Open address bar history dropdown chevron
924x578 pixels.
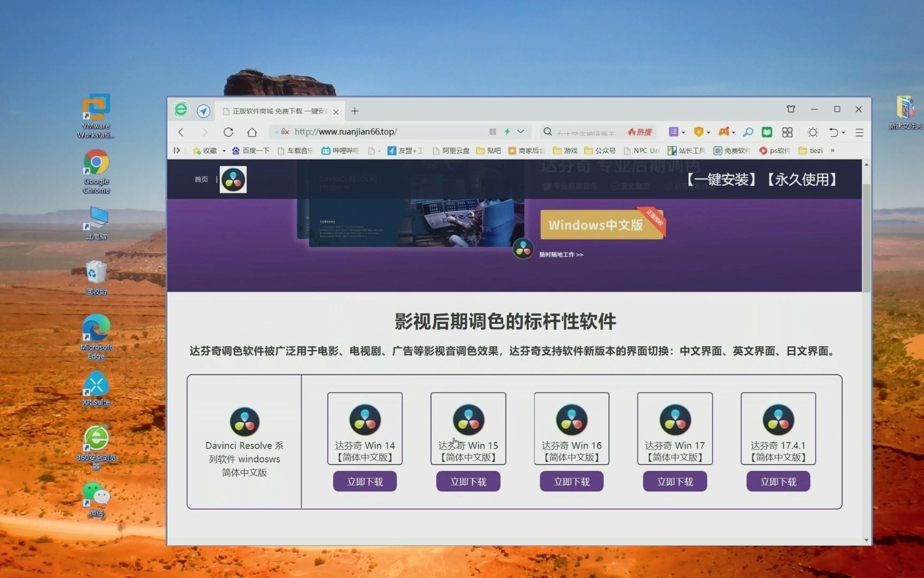coord(520,132)
